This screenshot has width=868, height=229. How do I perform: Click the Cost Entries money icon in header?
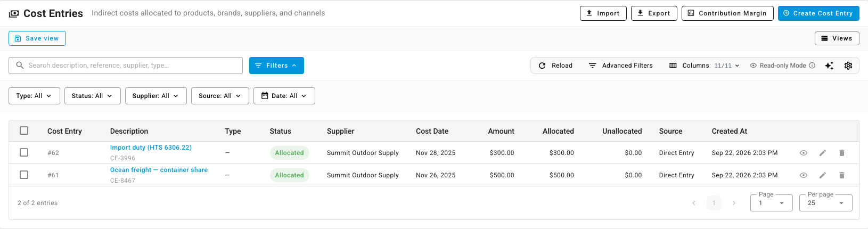14,14
